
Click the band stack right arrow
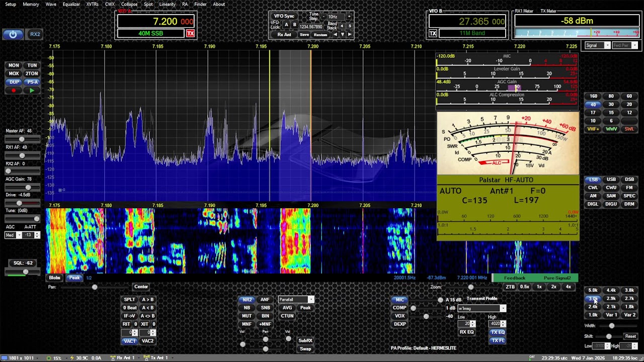[350, 35]
